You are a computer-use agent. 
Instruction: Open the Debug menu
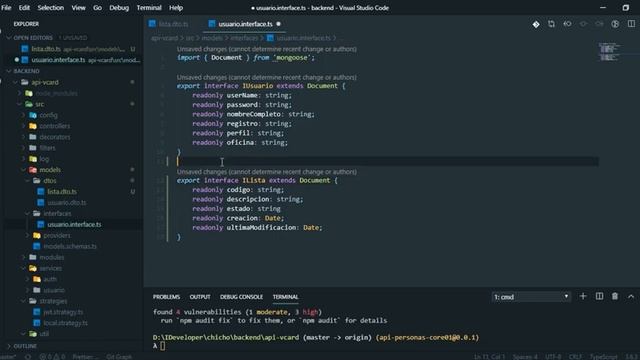(119, 8)
